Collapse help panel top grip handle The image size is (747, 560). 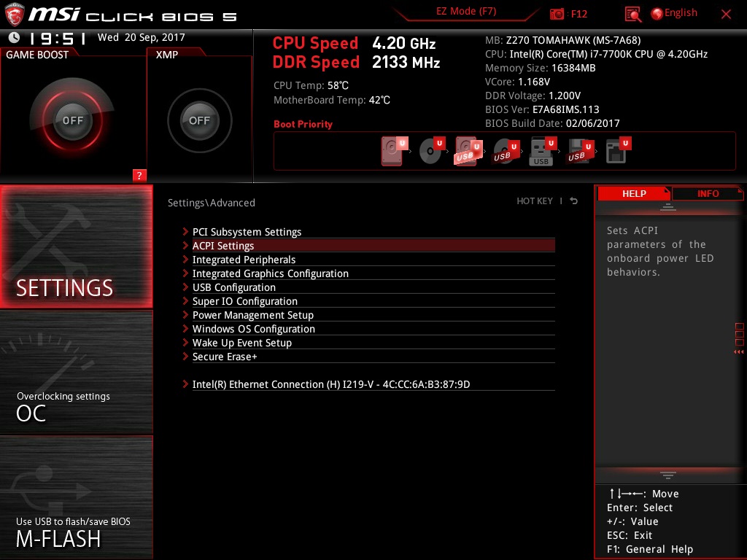coord(668,207)
